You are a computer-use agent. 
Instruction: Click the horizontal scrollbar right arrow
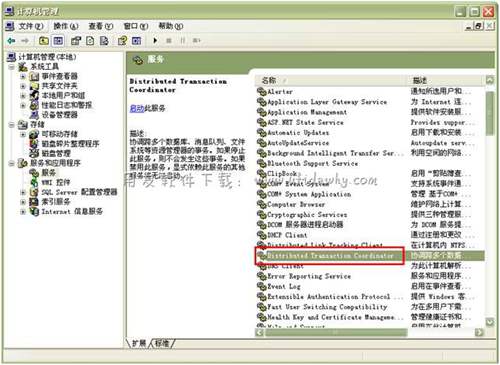tap(479, 332)
